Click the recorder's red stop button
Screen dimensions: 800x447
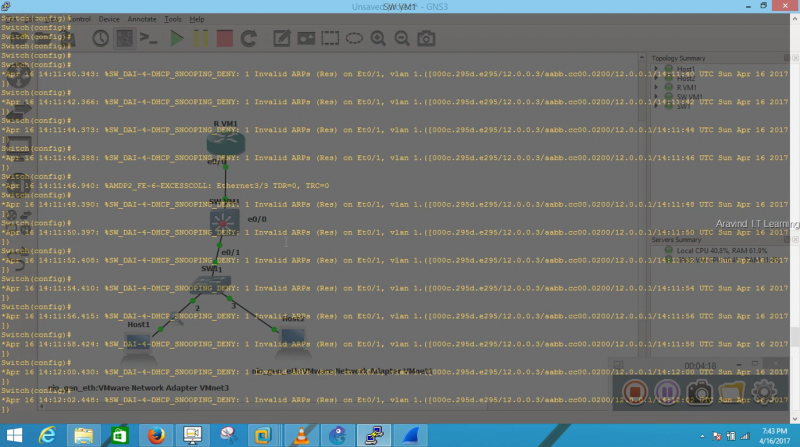(634, 391)
